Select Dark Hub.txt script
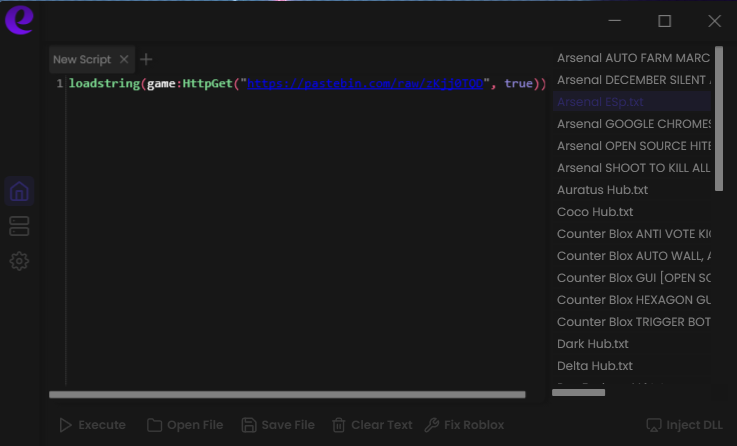The image size is (737, 446). pos(633,344)
